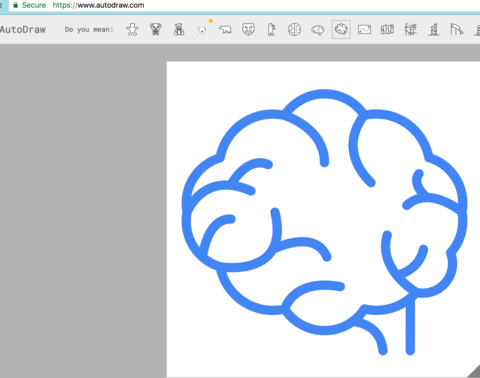Click the green Secure padlock indicator

[x=29, y=5]
